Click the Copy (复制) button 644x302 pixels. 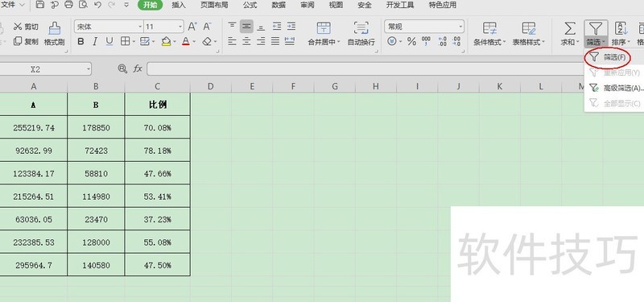pyautogui.click(x=26, y=42)
